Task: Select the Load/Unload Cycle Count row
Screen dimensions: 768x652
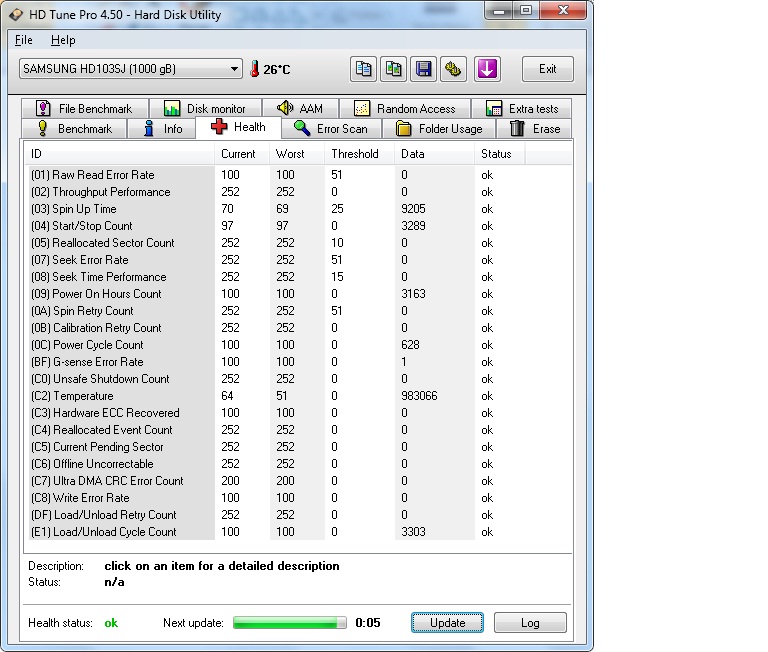Action: tap(276, 532)
